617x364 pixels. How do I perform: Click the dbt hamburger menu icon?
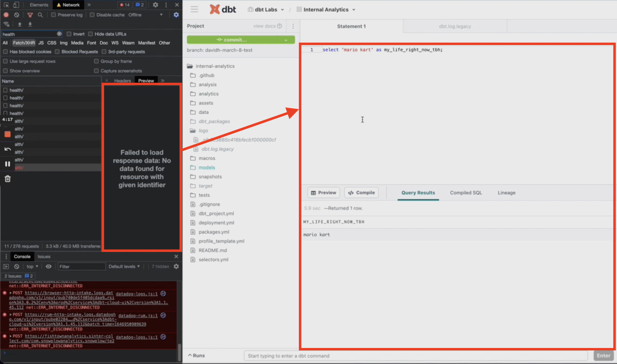click(x=194, y=9)
